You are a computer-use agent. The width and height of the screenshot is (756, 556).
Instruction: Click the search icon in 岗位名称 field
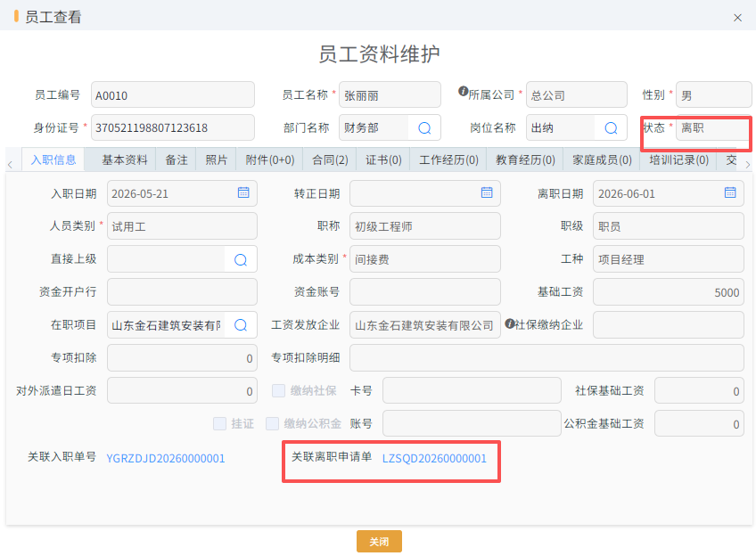611,127
